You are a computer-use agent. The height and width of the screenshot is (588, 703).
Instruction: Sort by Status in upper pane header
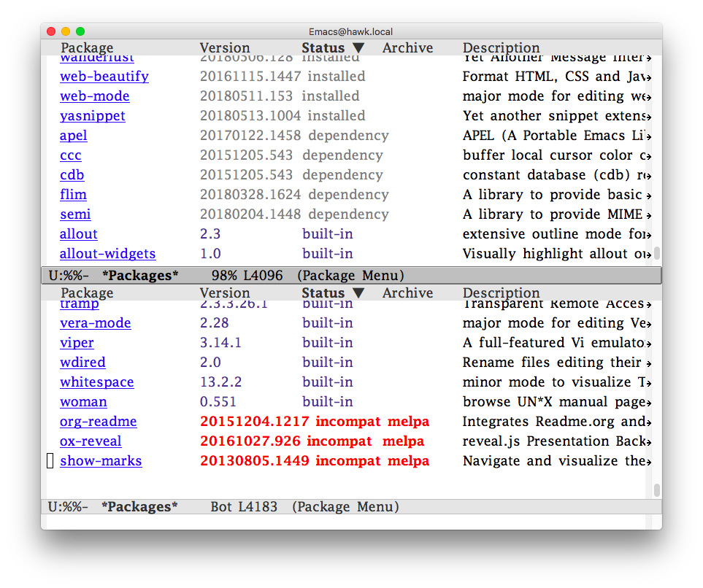click(333, 47)
